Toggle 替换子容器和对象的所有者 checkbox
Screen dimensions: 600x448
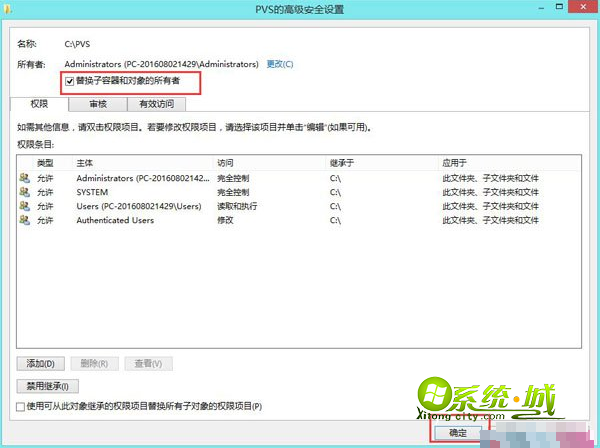[x=70, y=81]
